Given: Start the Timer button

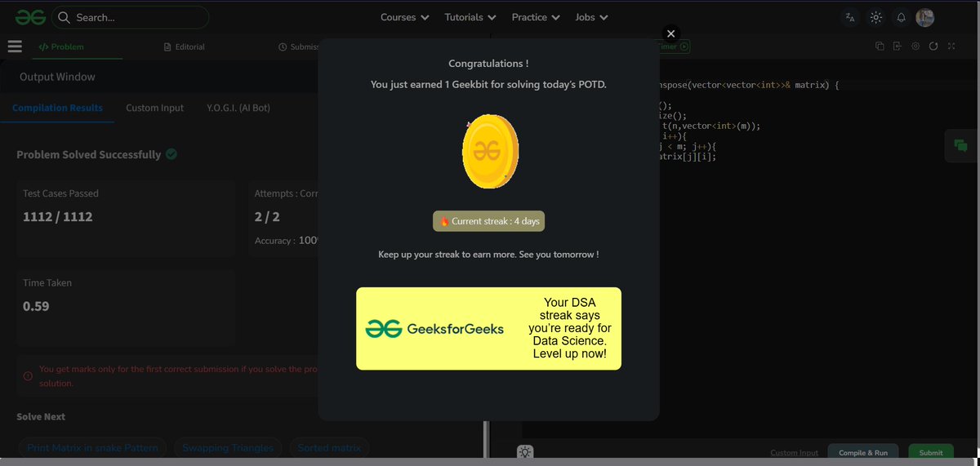Looking at the screenshot, I should (x=674, y=47).
